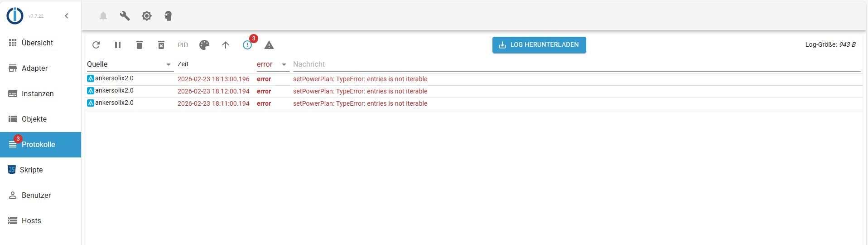The width and height of the screenshot is (868, 245).
Task: Refresh the log list
Action: click(96, 45)
